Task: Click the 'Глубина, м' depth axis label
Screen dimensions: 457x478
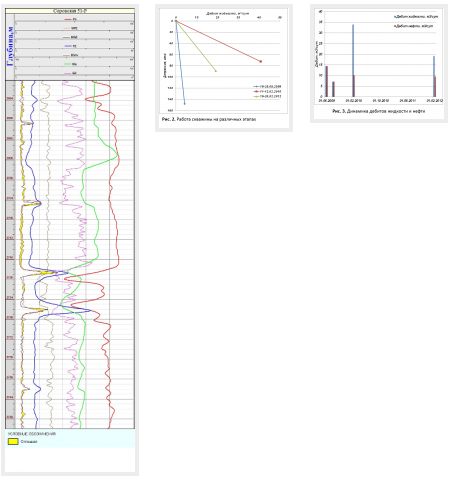Action: click(10, 46)
